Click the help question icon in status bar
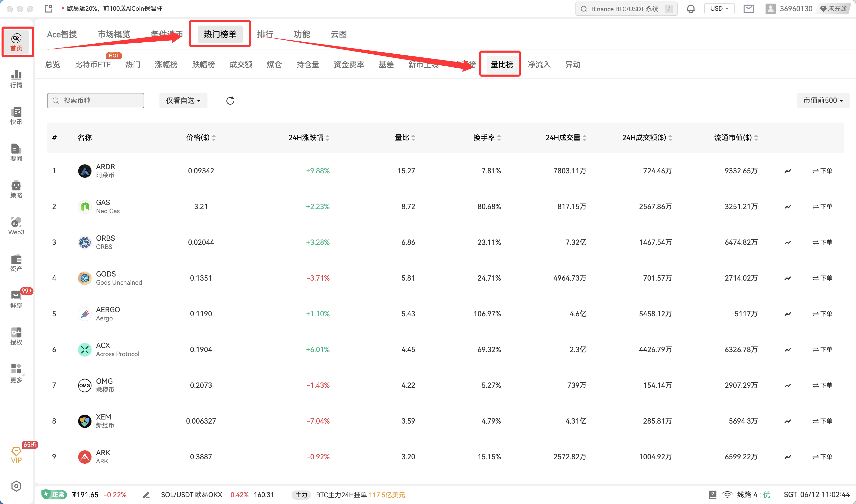Viewport: 856px width, 504px height. tap(713, 495)
